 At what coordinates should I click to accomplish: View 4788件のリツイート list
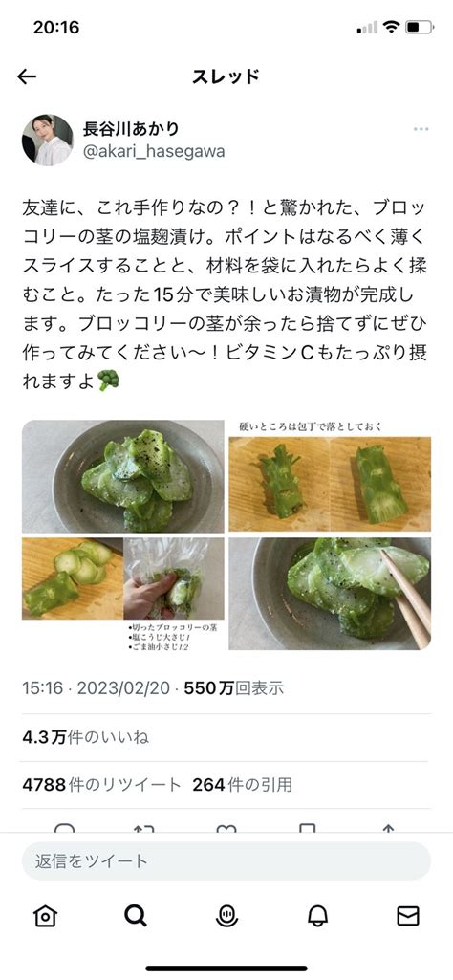(102, 784)
